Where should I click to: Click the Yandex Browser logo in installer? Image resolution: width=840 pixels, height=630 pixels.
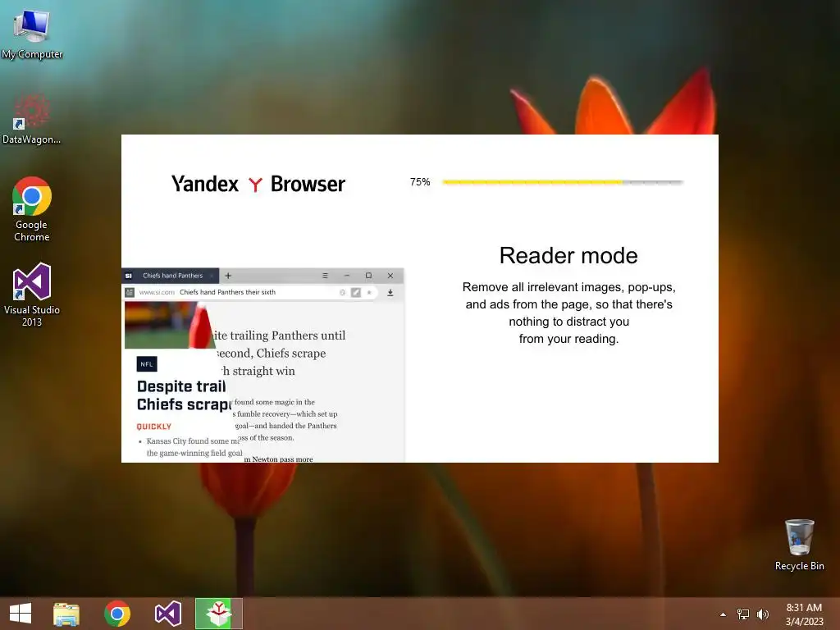[x=258, y=184]
